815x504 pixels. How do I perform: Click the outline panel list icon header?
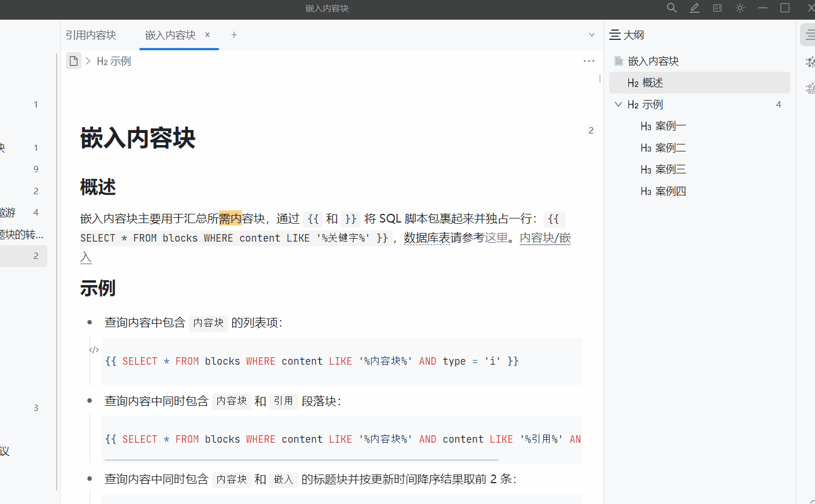coord(614,35)
